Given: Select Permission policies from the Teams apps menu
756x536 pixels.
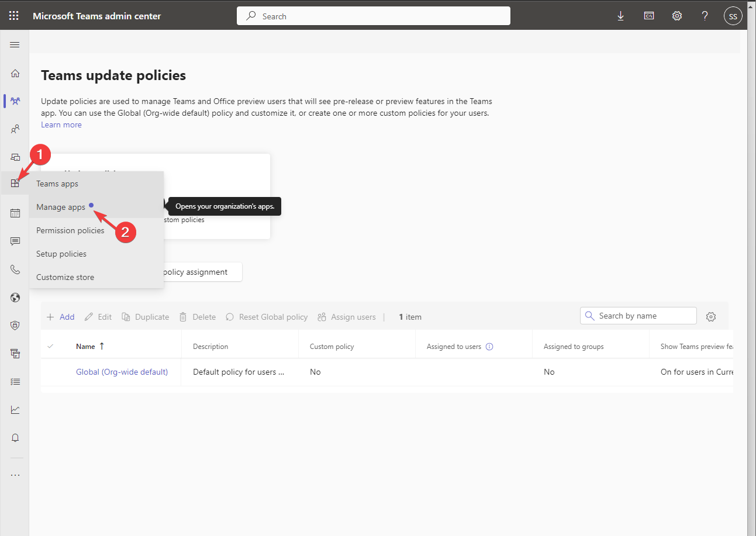Looking at the screenshot, I should [70, 230].
